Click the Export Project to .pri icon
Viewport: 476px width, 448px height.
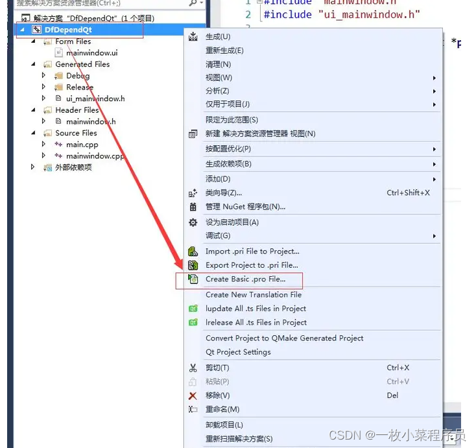(x=193, y=265)
